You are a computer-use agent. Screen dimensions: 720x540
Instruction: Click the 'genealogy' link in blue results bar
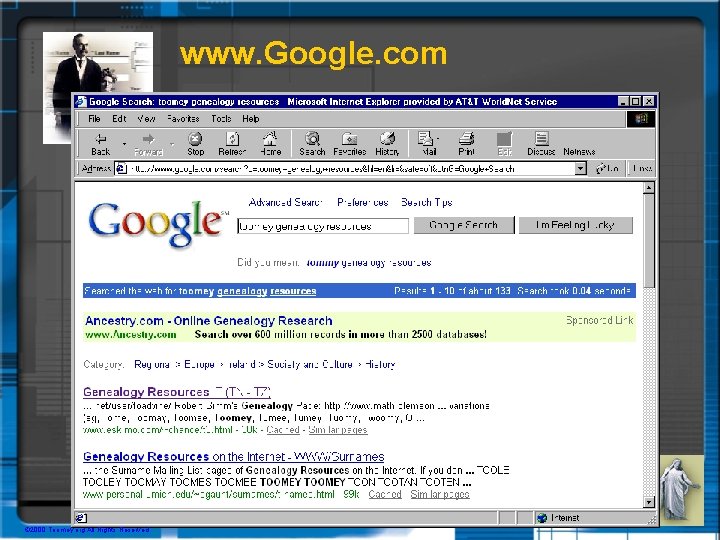[242, 291]
